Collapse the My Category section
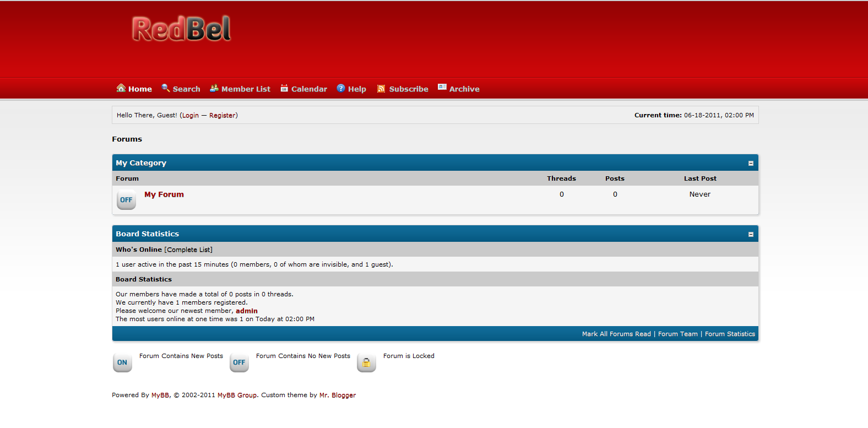Viewport: 868px width, 428px height. pyautogui.click(x=751, y=164)
